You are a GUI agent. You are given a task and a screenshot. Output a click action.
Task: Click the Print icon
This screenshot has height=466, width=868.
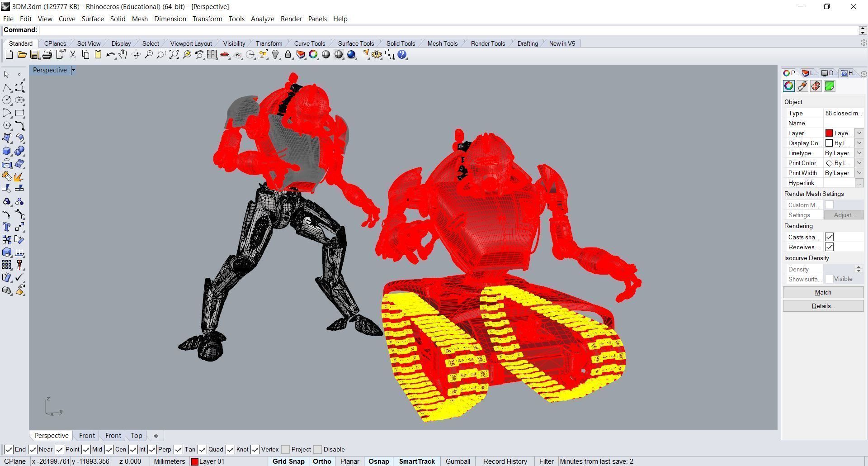coord(47,55)
